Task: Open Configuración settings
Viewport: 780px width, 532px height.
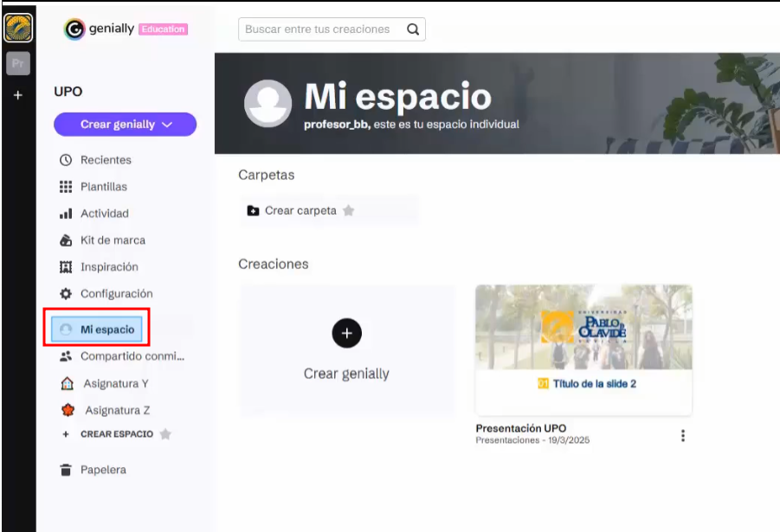Action: 116,294
